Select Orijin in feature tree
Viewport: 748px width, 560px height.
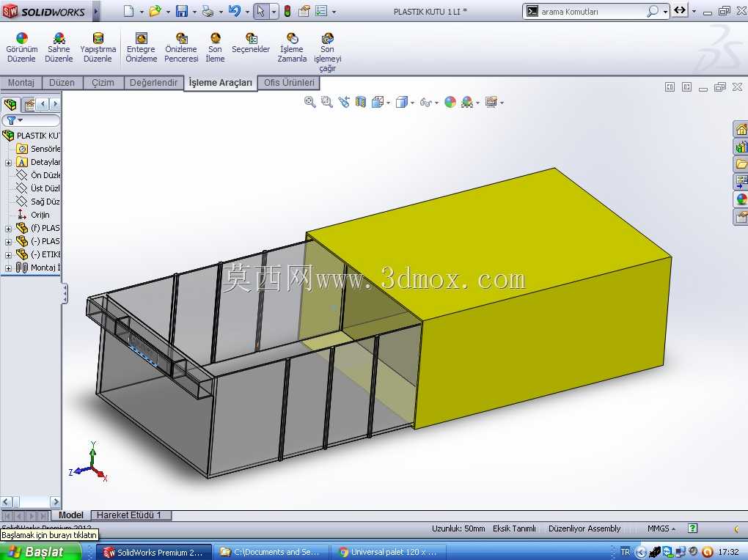coord(34,215)
